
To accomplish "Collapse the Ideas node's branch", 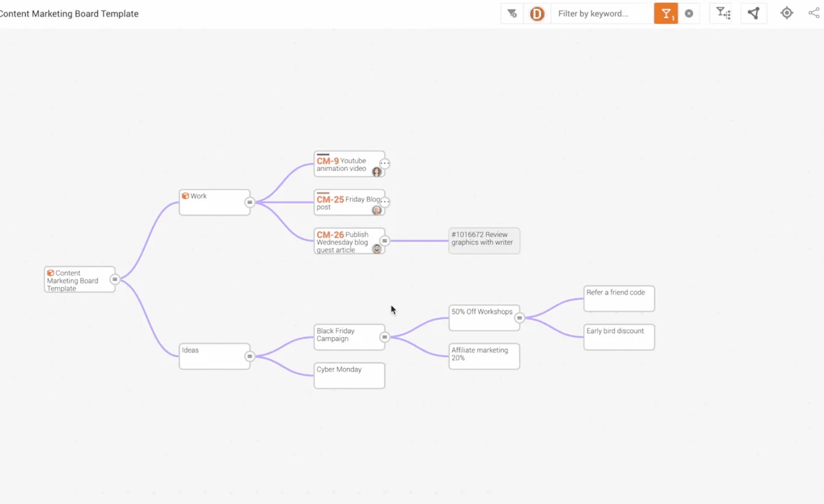I will click(250, 356).
